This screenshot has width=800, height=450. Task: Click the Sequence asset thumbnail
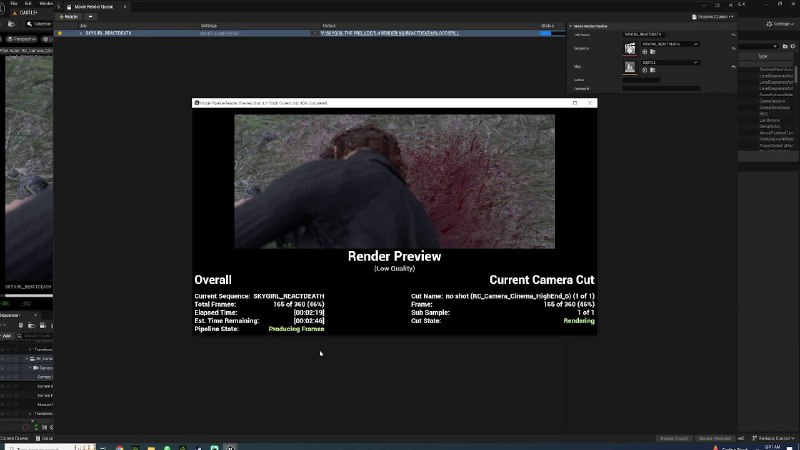630,48
